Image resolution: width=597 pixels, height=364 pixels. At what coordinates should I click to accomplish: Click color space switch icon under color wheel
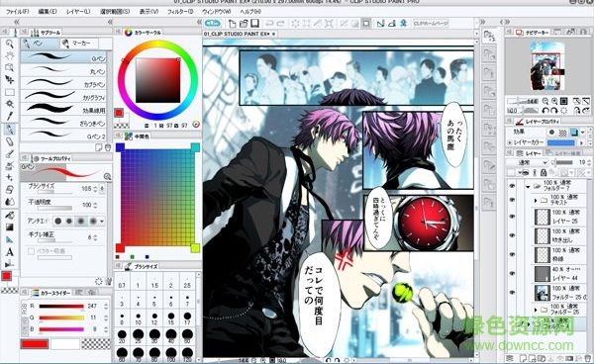coord(196,124)
